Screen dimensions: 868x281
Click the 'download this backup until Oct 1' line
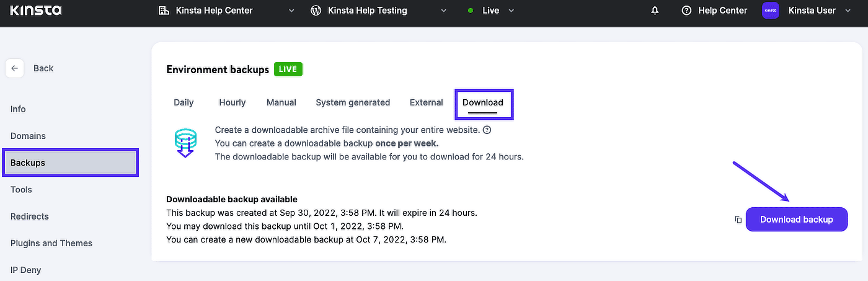tap(285, 226)
